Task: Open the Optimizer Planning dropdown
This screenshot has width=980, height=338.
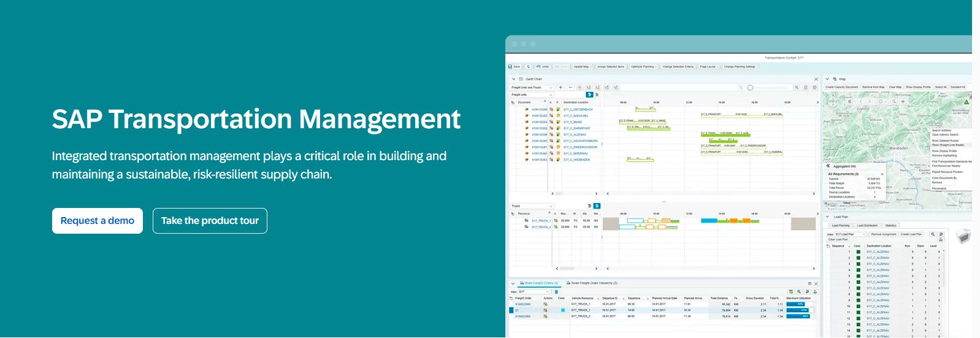Action: [644, 66]
